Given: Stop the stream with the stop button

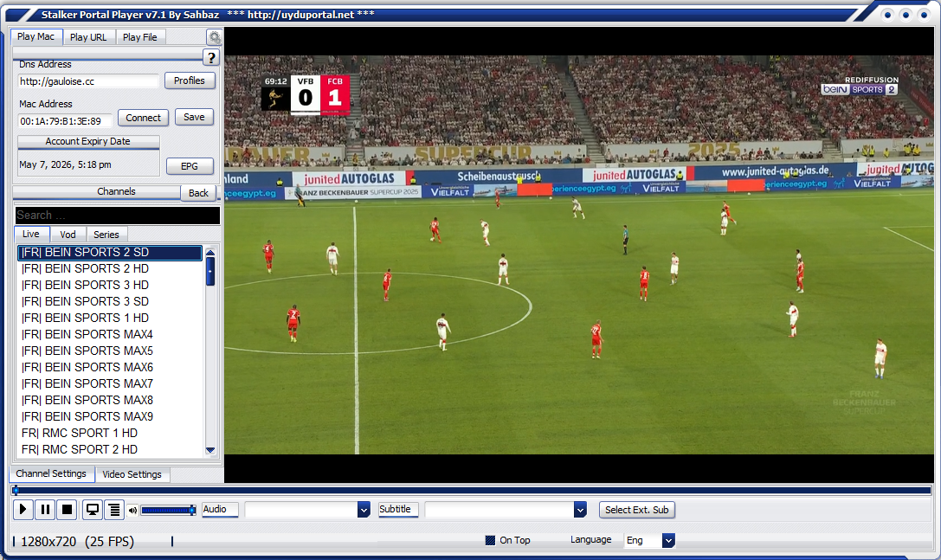Looking at the screenshot, I should [68, 510].
